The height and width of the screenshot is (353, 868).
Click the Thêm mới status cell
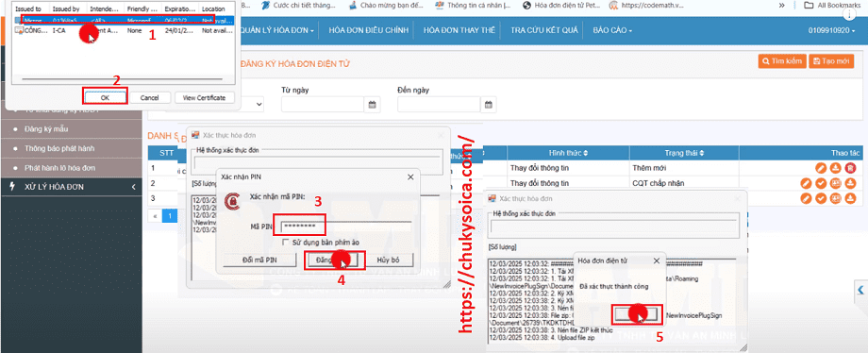(684, 167)
